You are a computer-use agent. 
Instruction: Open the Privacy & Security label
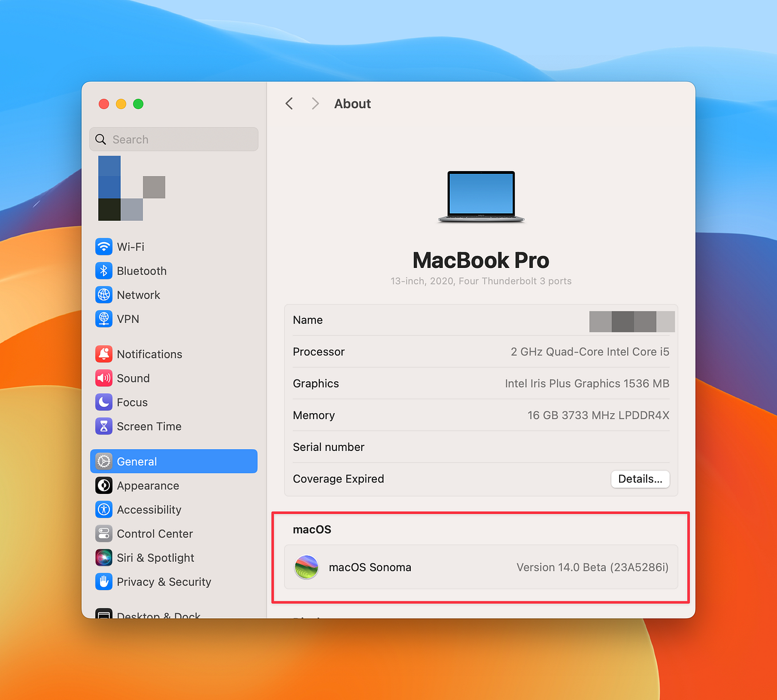coord(164,582)
